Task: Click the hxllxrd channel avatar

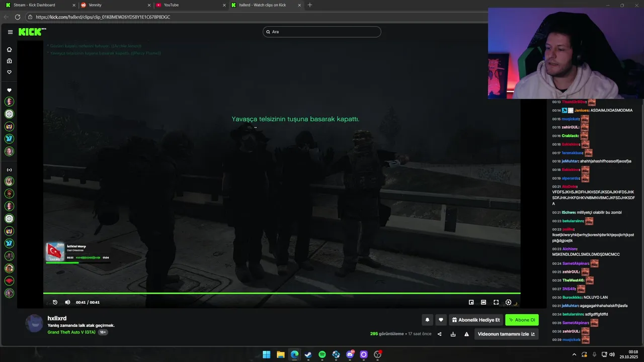Action: (34, 323)
